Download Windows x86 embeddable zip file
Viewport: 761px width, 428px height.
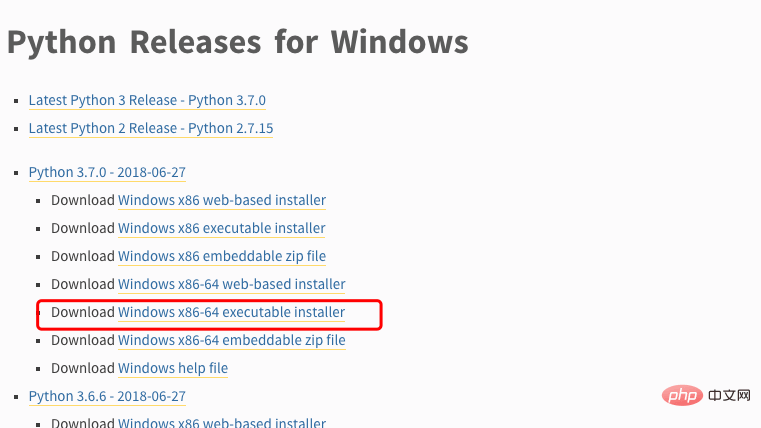[x=222, y=256]
